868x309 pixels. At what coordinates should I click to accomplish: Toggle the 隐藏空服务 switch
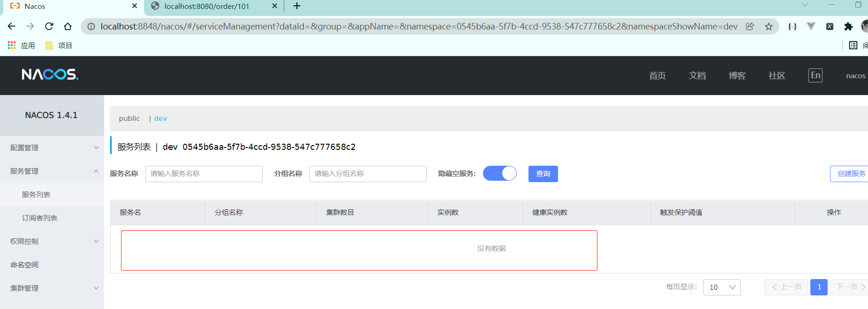point(500,173)
